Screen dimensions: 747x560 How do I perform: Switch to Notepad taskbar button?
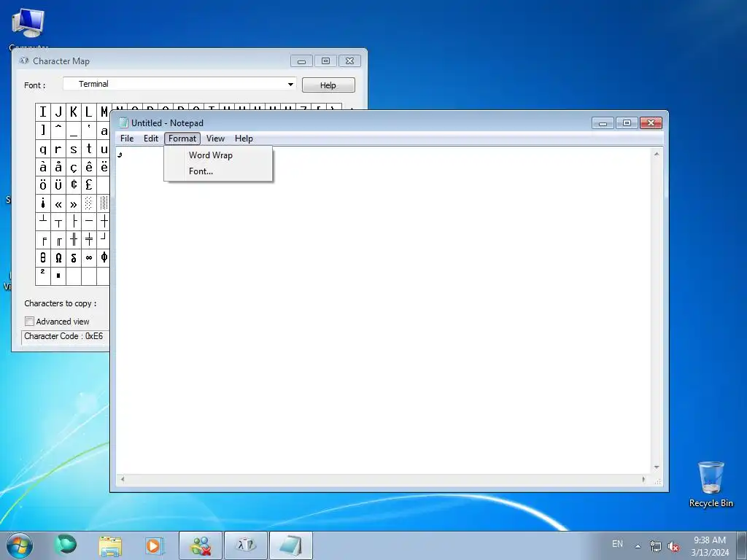pyautogui.click(x=291, y=545)
